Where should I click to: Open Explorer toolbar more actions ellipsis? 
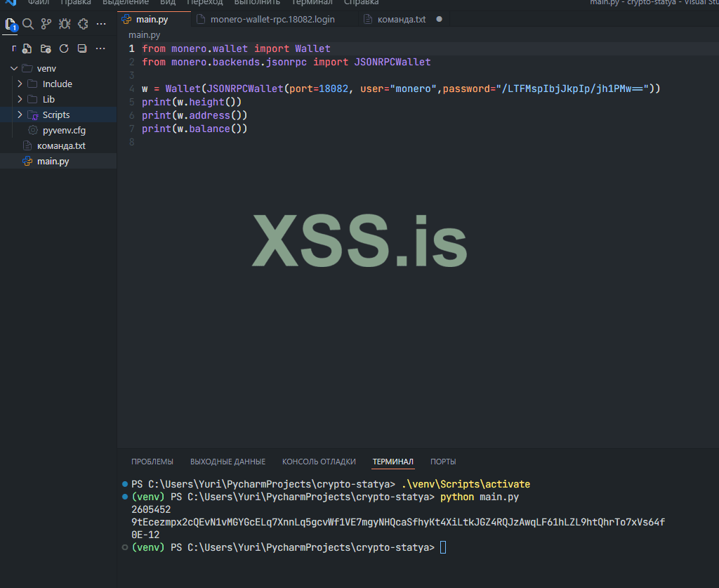(100, 48)
